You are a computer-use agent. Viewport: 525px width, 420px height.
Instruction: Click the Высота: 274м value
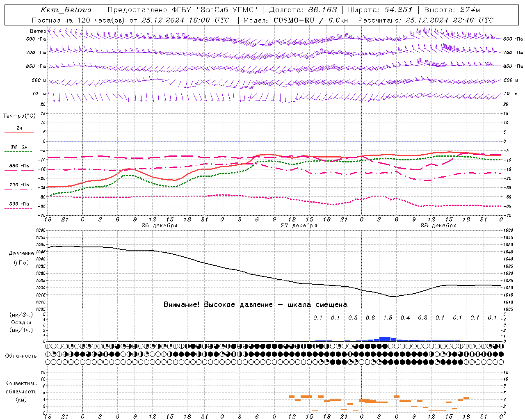(452, 10)
